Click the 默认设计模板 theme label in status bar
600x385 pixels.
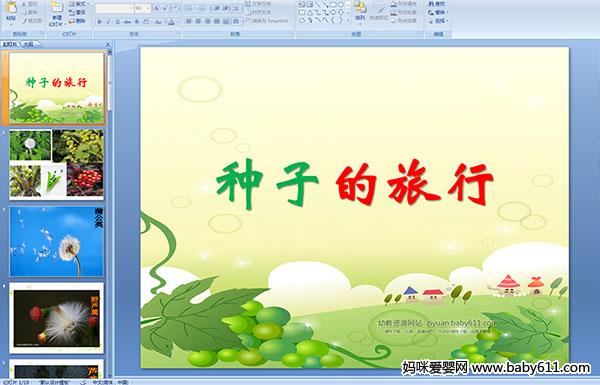pos(54,382)
